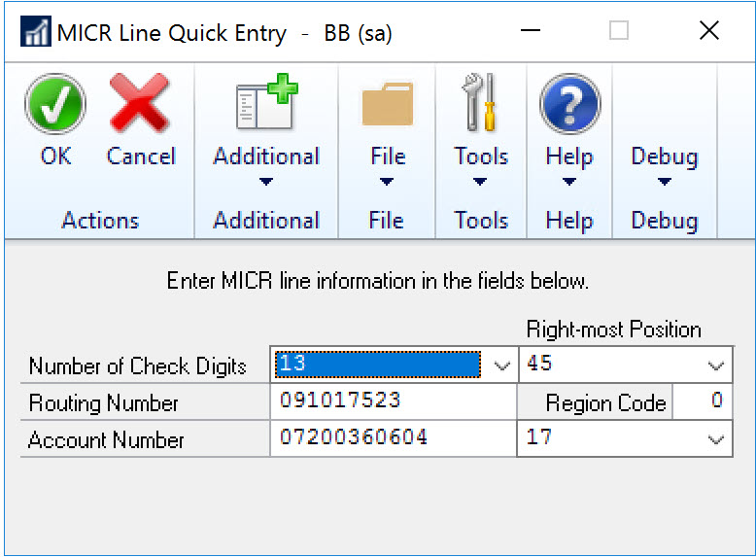Open the Right-most Position dropdown showing 45
This screenshot has height=557, width=756.
(x=717, y=366)
